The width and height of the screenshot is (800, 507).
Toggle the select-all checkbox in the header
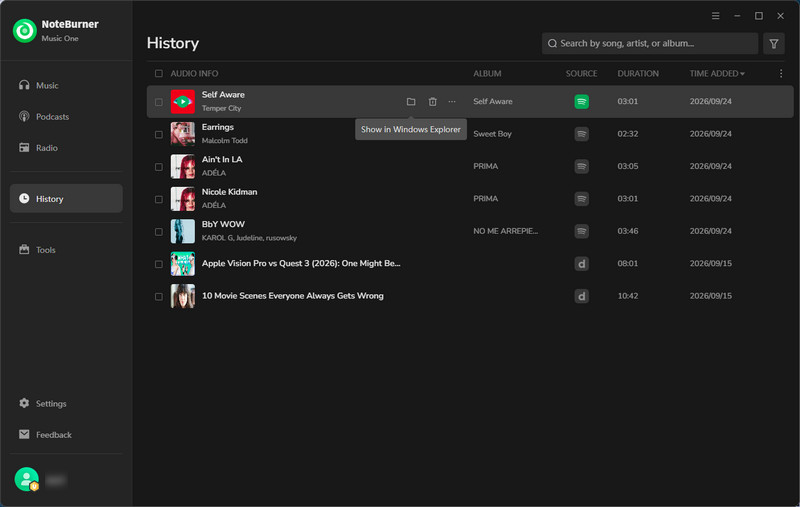(x=159, y=73)
